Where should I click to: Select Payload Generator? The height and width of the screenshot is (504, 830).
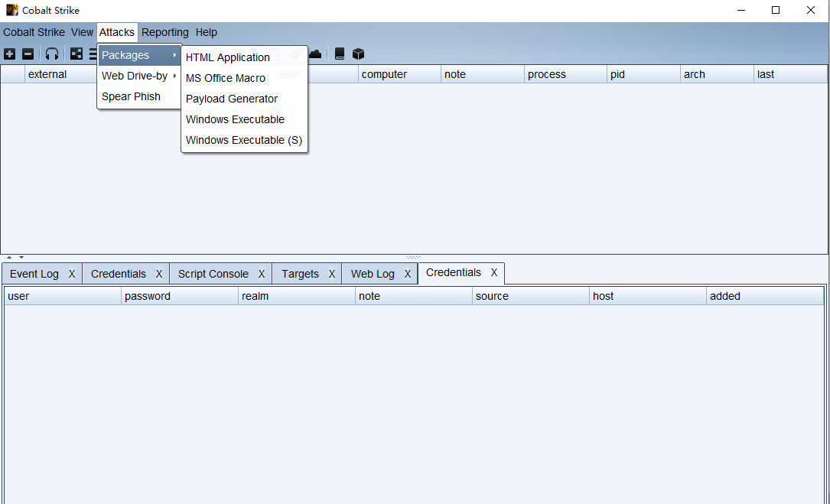tap(244, 99)
